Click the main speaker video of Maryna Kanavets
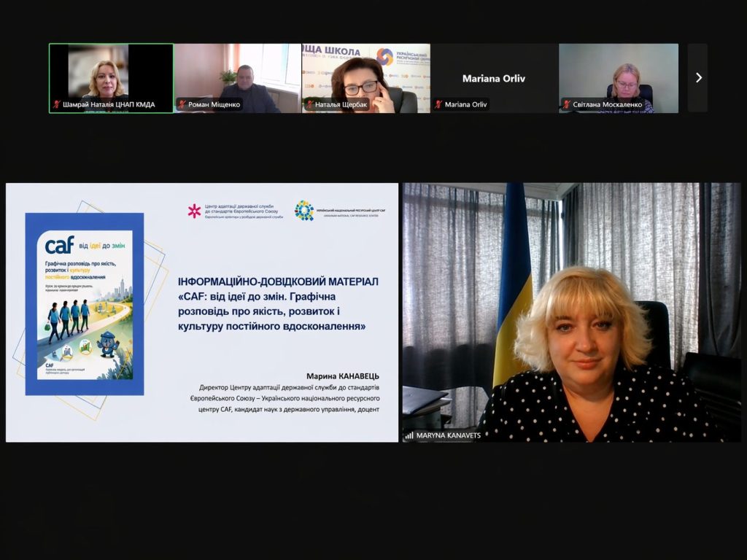This screenshot has height=560, width=747. pyautogui.click(x=571, y=311)
